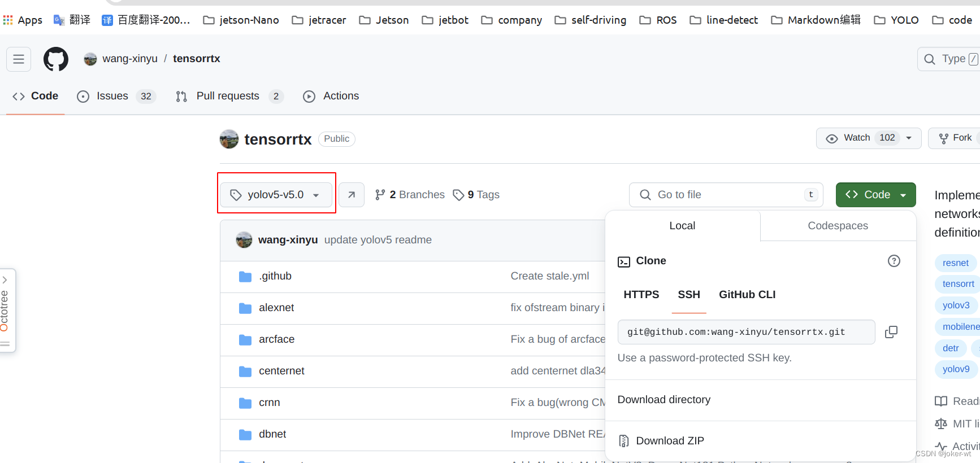Open the jetracer bookmark folder
Image resolution: width=980 pixels, height=463 pixels.
319,20
